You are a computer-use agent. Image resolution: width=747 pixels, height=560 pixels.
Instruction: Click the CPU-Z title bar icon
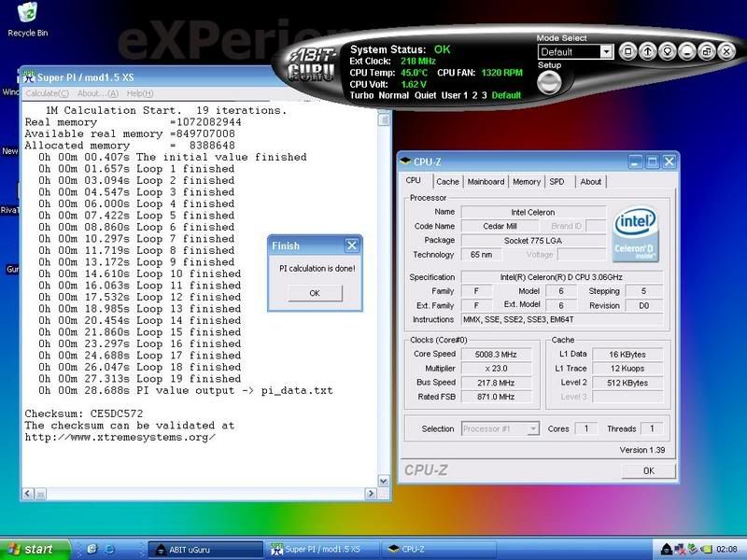tap(405, 161)
